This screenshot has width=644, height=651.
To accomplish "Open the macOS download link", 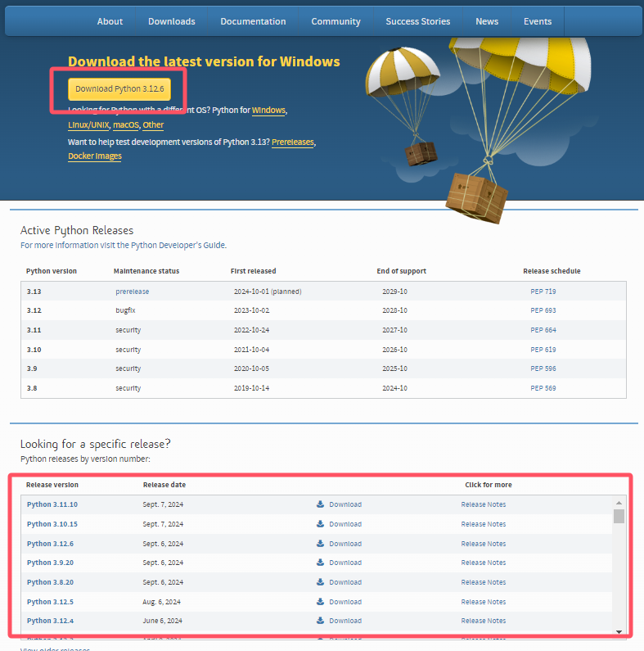I will pyautogui.click(x=126, y=124).
